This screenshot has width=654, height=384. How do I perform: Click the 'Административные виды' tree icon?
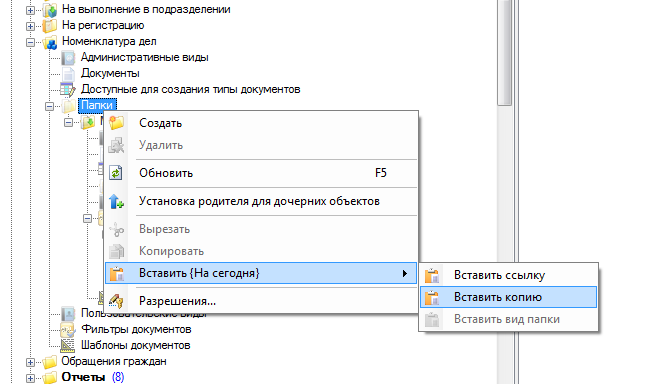tap(68, 58)
